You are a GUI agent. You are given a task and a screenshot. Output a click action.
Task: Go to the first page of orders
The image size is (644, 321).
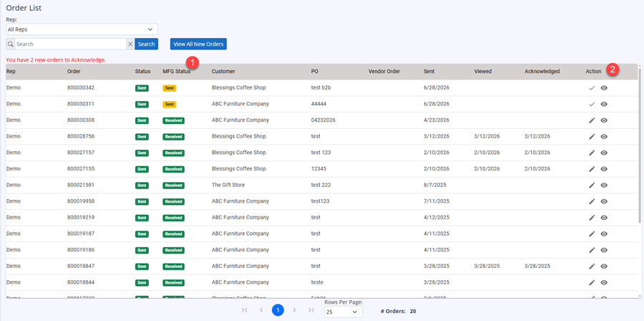click(x=245, y=310)
